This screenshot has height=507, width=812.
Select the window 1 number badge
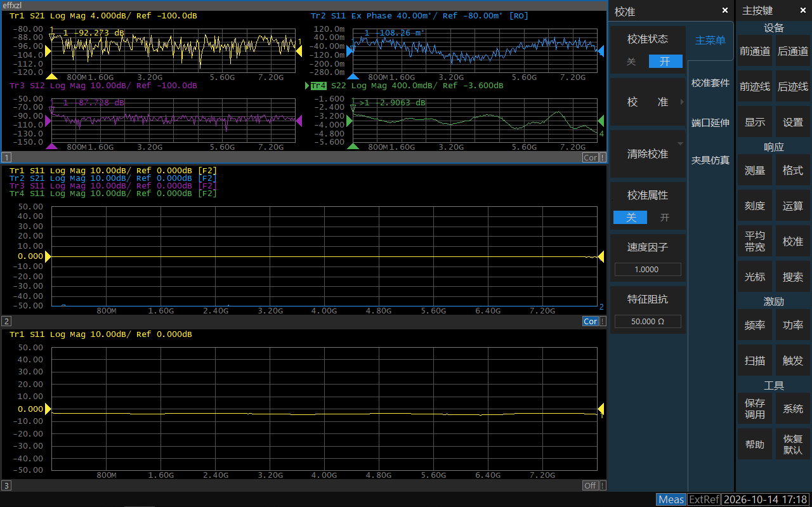6,157
